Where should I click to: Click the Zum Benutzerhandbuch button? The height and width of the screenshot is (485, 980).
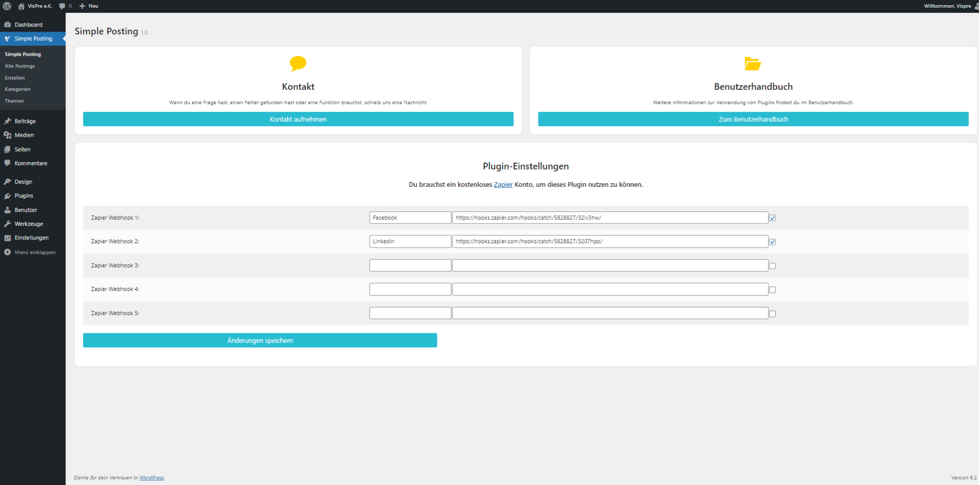[753, 119]
